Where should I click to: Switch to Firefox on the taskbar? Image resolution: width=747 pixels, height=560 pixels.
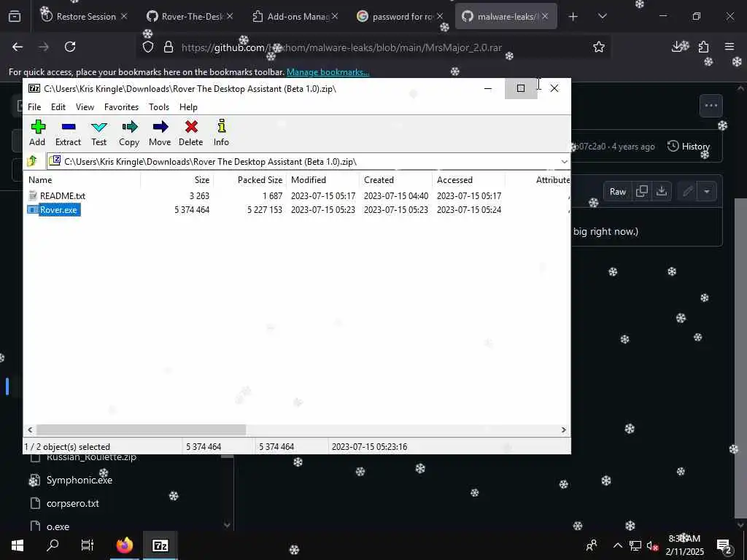(x=125, y=545)
